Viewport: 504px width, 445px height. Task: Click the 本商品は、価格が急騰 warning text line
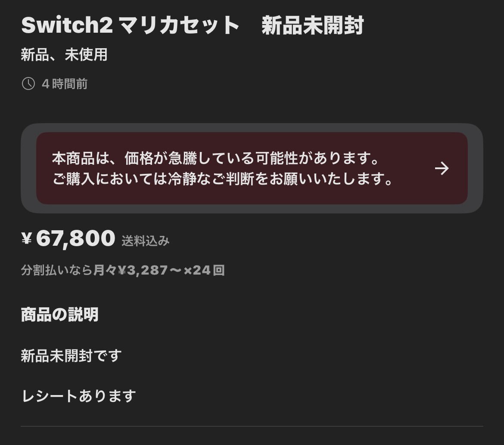[x=216, y=158]
